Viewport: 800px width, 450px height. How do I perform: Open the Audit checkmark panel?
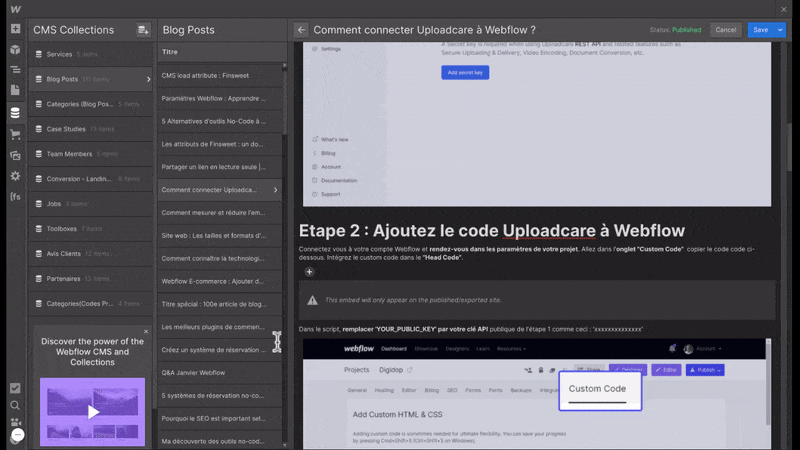click(x=15, y=388)
